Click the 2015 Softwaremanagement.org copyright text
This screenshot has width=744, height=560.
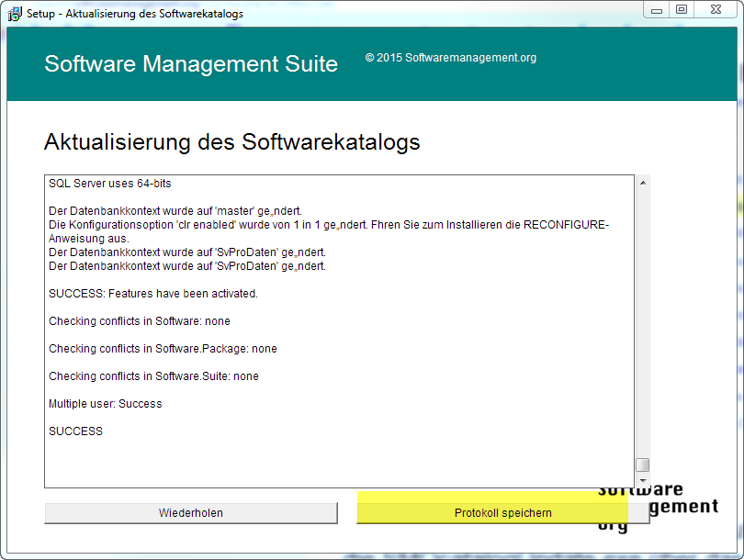450,58
